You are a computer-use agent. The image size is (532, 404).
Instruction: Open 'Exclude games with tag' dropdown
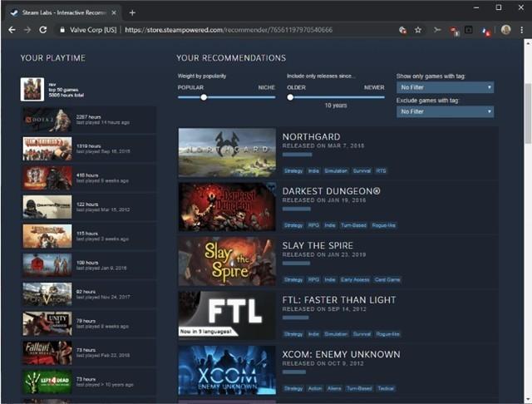coord(445,111)
